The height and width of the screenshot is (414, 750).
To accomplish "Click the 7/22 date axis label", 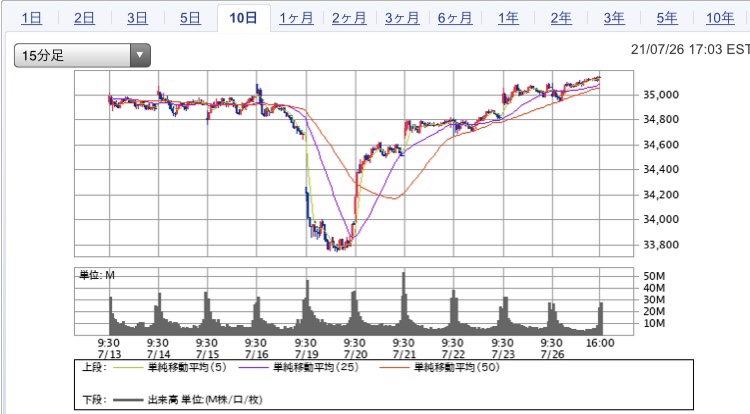I will tap(453, 355).
